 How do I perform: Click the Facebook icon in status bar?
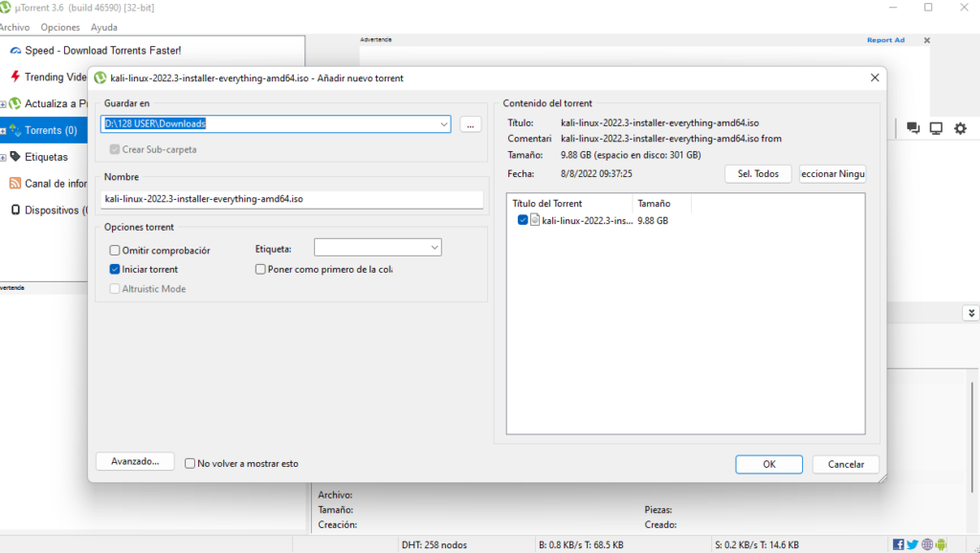coord(898,544)
